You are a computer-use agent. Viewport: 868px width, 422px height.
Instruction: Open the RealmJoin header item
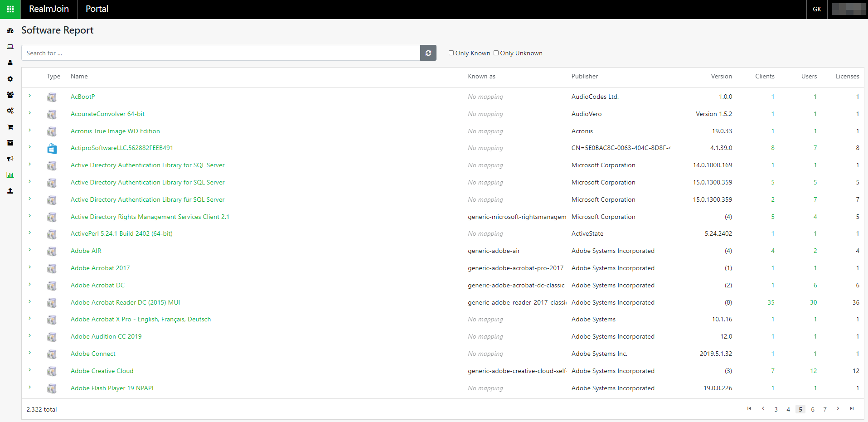(49, 9)
